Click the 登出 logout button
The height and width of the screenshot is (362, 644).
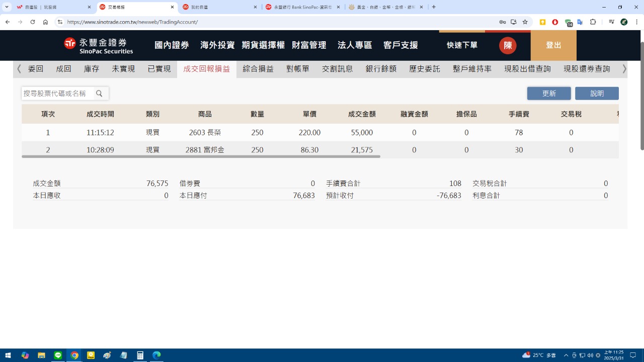[553, 45]
